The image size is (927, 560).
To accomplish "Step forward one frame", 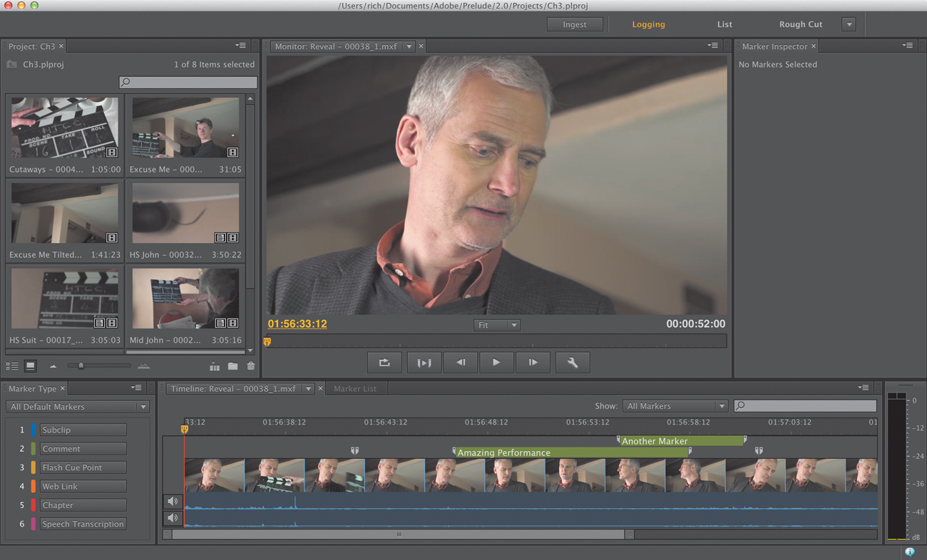I will (x=533, y=363).
